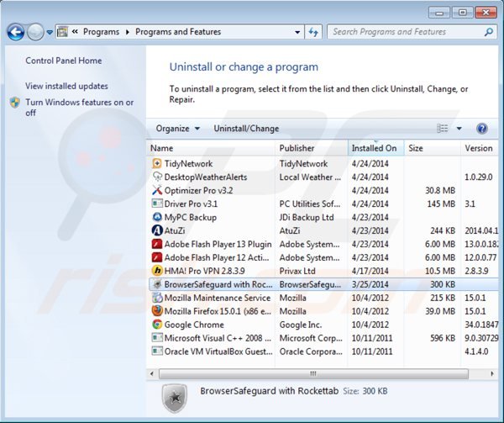Click the HMA! Pro VPN icon
The image size is (504, 423).
(157, 271)
